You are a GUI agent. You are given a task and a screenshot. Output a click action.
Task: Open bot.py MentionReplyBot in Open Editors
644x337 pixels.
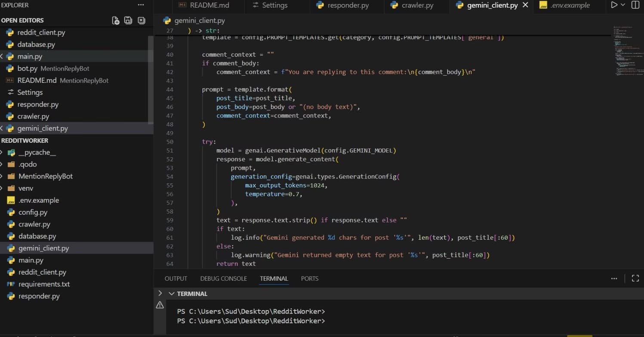53,69
